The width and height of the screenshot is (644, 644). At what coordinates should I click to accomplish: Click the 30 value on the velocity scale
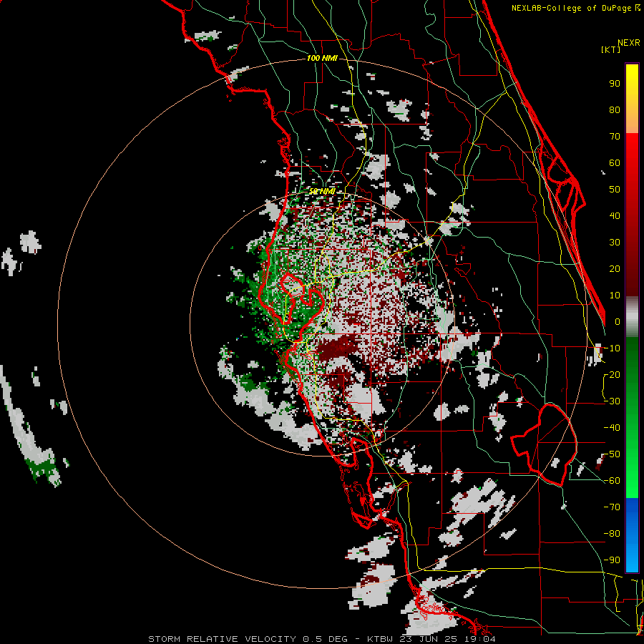[615, 243]
